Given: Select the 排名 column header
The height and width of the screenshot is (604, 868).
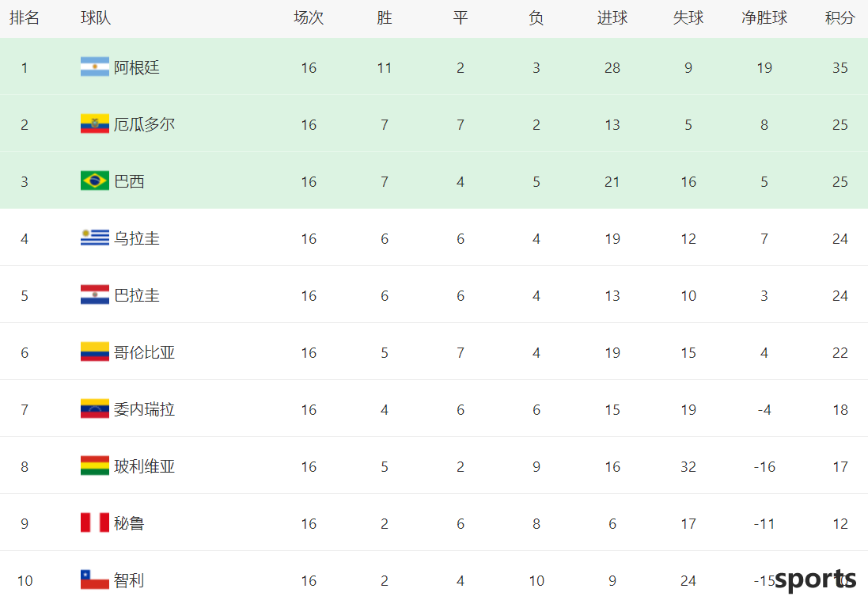Looking at the screenshot, I should [x=25, y=18].
